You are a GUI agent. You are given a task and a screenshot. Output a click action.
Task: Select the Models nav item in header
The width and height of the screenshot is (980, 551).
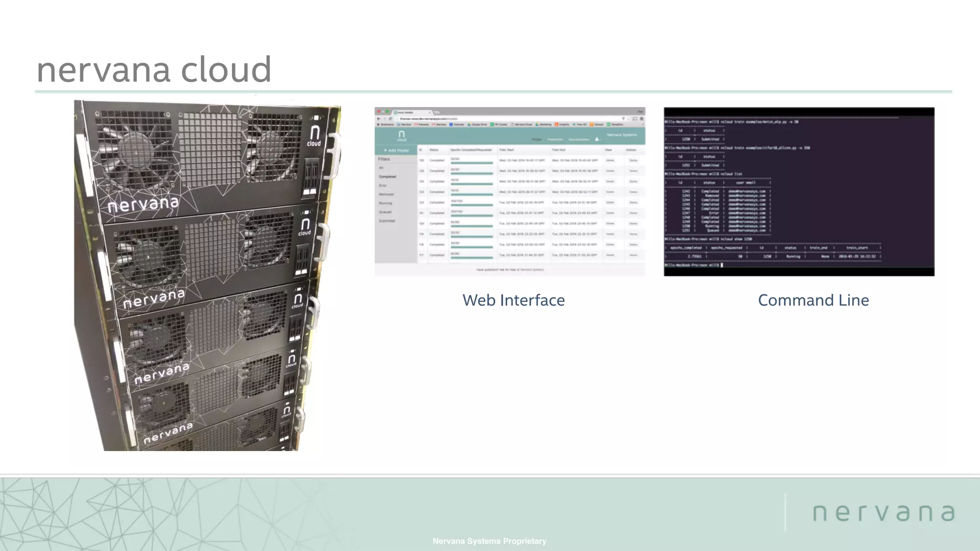(537, 139)
